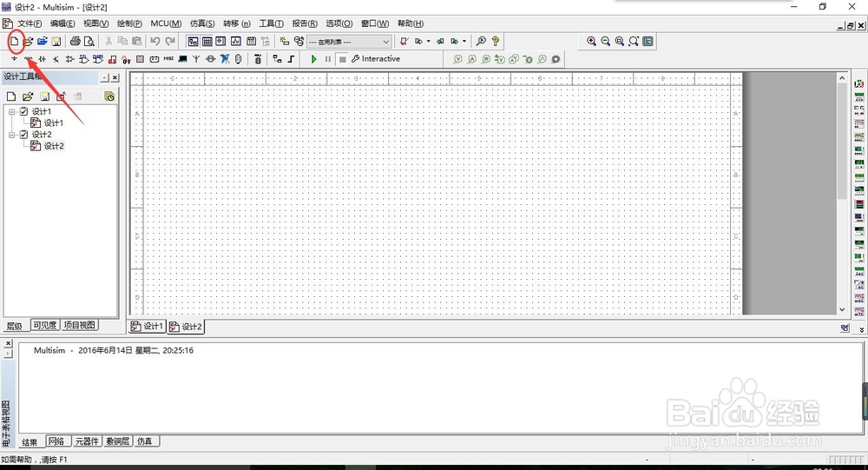
Task: Close the spreadsheet view panel
Action: click(8, 344)
